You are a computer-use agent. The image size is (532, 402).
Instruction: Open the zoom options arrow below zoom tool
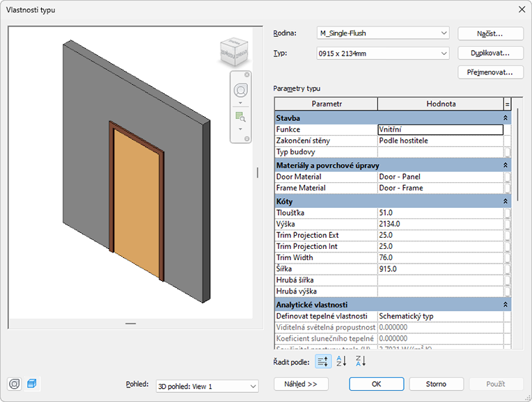(240, 129)
